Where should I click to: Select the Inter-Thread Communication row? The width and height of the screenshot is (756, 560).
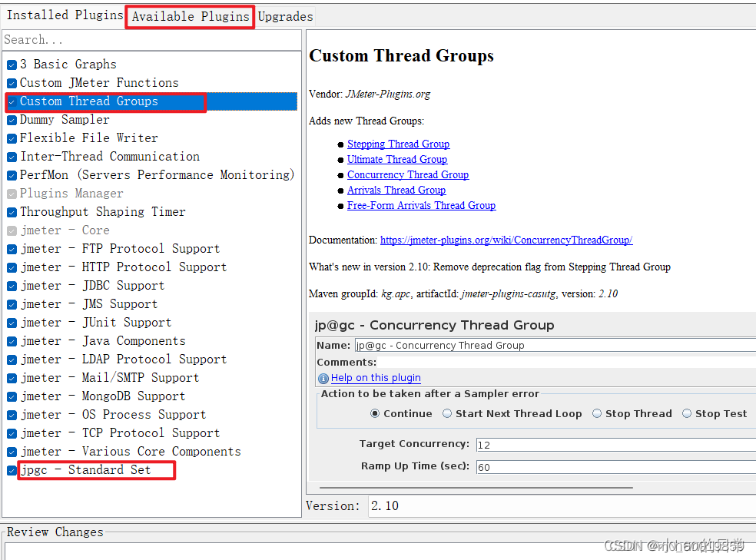click(151, 157)
